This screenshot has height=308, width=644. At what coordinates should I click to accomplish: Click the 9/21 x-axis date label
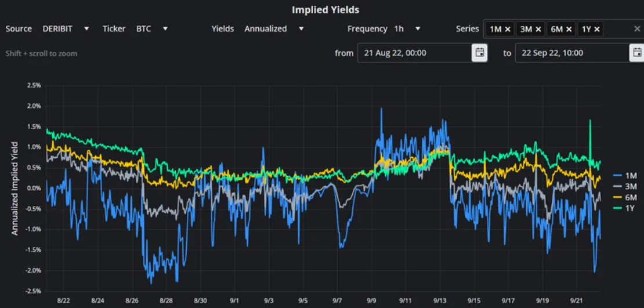tap(577, 301)
